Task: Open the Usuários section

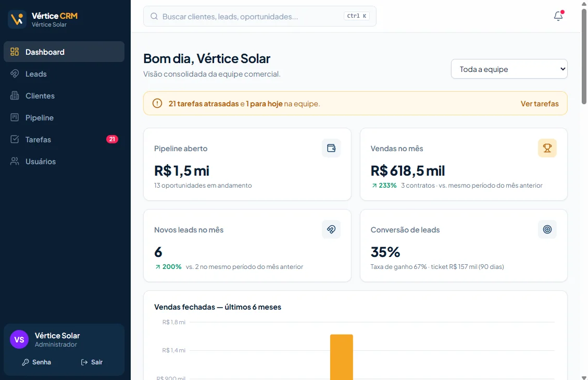Action: tap(64, 161)
